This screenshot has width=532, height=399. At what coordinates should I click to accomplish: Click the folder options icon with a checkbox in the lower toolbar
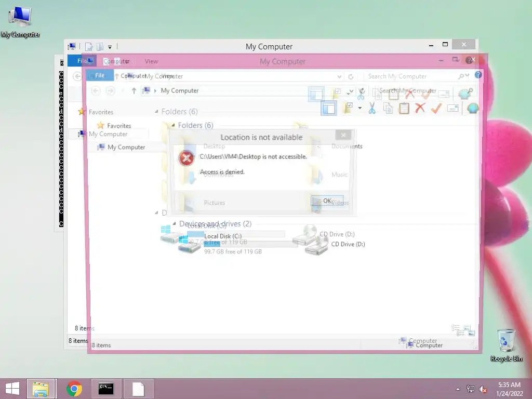[349, 108]
